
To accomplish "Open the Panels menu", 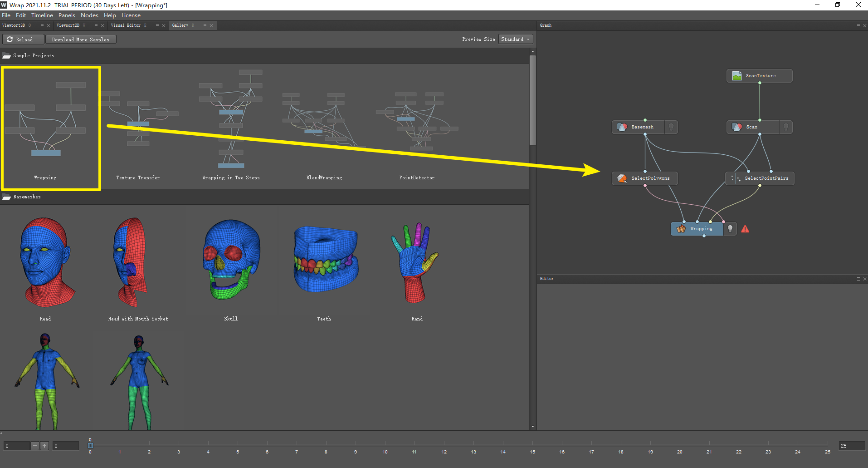I will click(67, 15).
